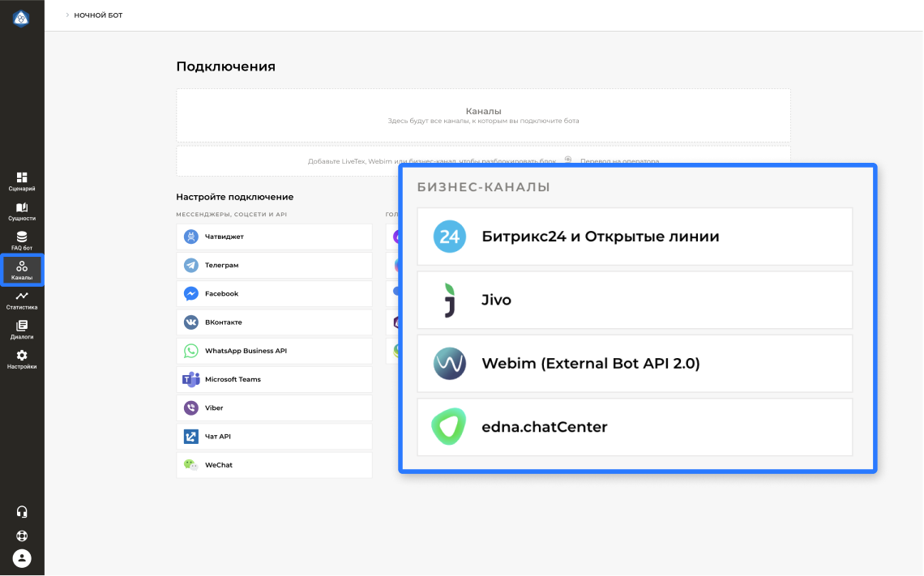This screenshot has width=924, height=576.
Task: Click the ВКонтакте logo icon
Action: 191,322
